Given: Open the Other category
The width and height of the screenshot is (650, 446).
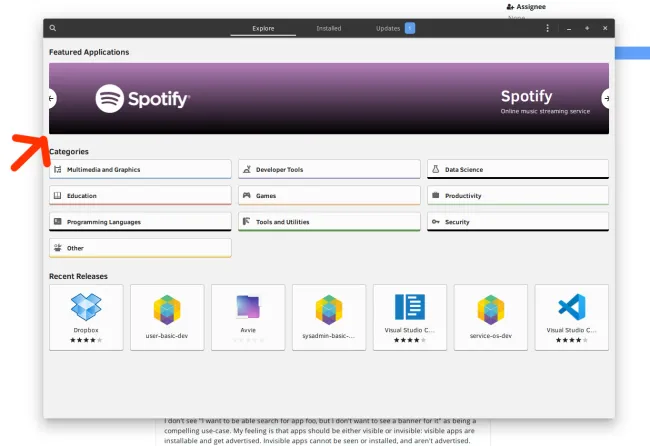Looking at the screenshot, I should 140,248.
